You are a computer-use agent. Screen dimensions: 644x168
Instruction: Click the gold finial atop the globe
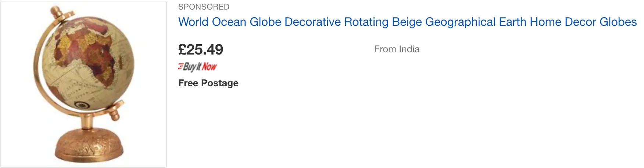tap(57, 11)
